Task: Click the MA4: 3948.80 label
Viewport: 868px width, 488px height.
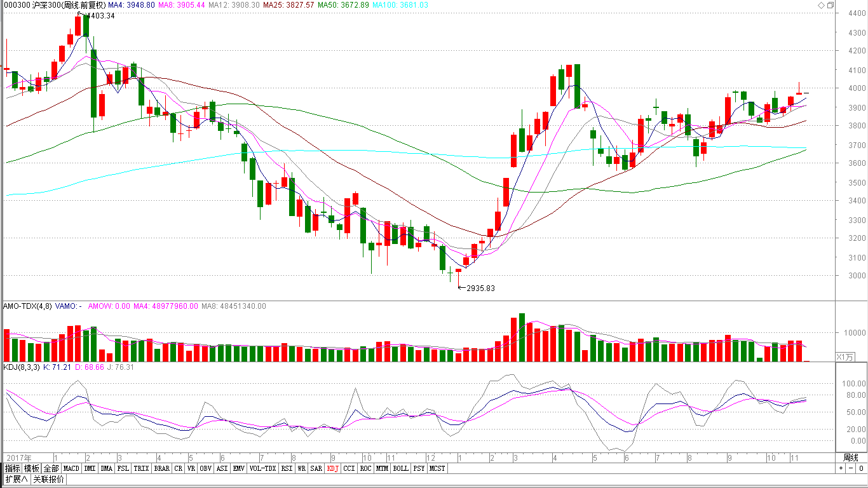Action: coord(132,5)
